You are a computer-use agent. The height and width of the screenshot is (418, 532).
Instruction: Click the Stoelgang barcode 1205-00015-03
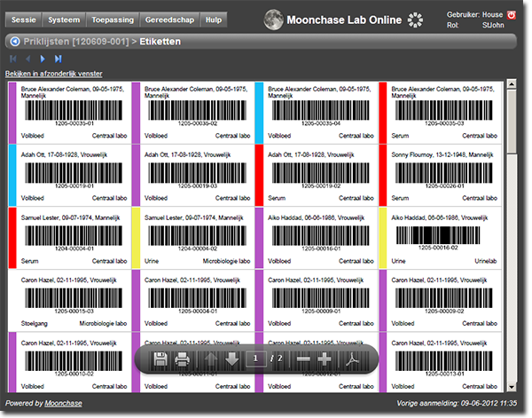pos(74,301)
